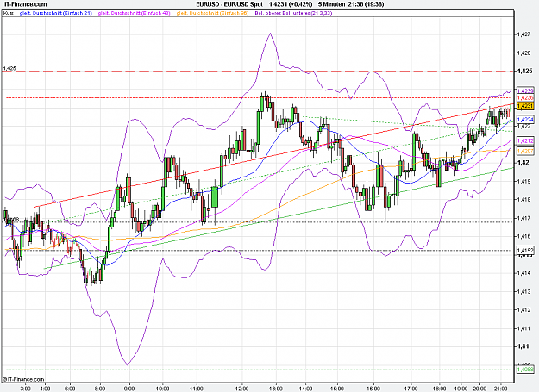
Task: Click the 17:00 time axis label
Action: click(411, 389)
